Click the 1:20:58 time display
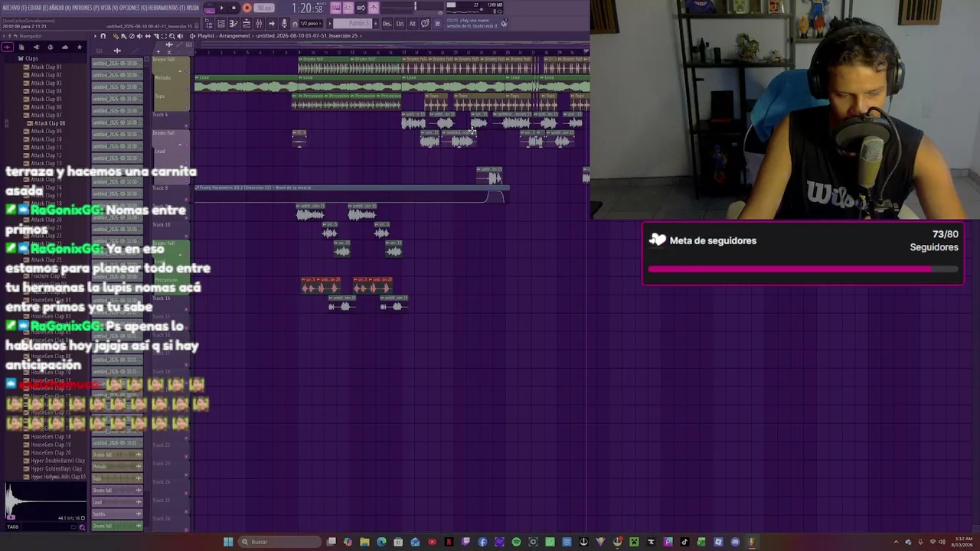This screenshot has height=551, width=980. click(x=306, y=8)
